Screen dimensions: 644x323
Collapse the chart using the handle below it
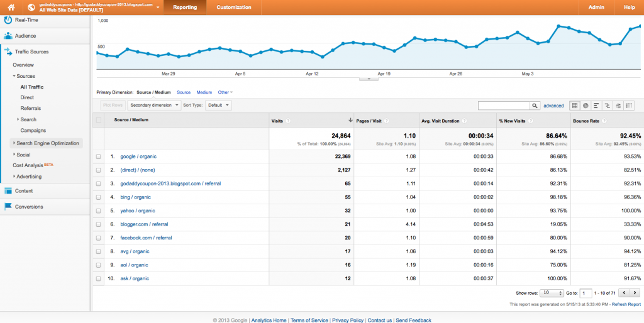coord(369,79)
